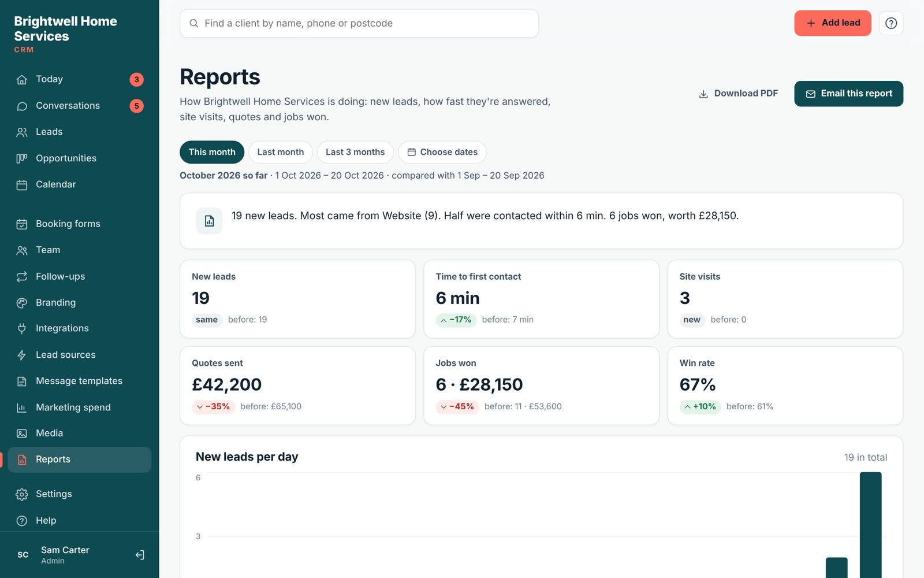
Task: Click the SC user avatar
Action: 23,555
